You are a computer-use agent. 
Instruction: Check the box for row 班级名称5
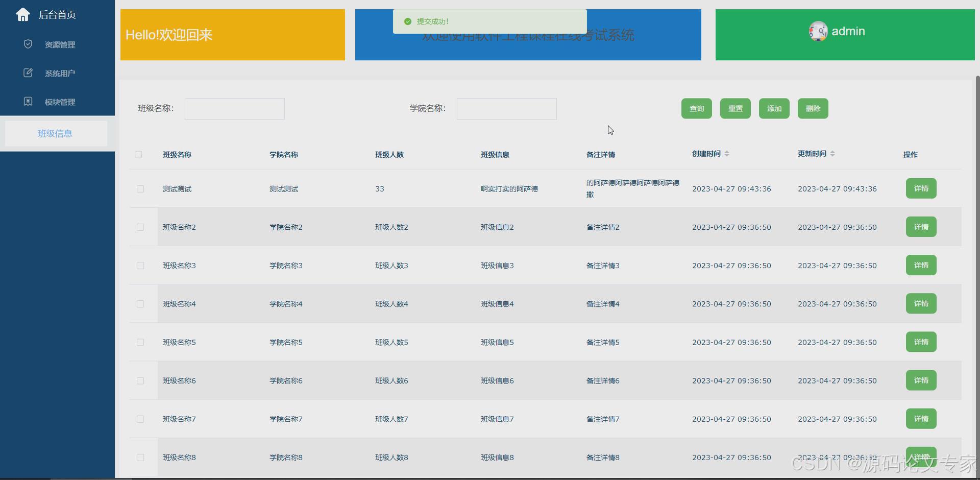(x=140, y=342)
